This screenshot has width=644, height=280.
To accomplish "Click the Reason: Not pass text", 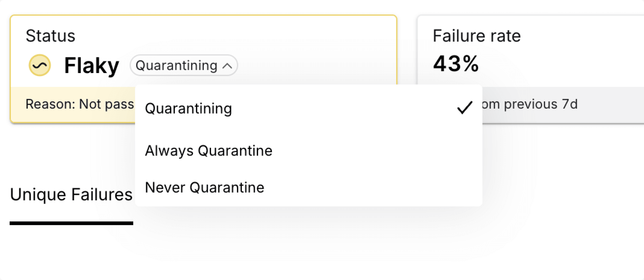I will click(x=80, y=104).
